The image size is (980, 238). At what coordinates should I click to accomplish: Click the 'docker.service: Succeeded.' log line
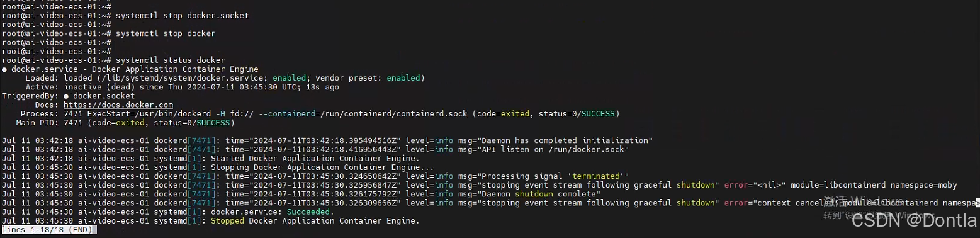(168, 212)
